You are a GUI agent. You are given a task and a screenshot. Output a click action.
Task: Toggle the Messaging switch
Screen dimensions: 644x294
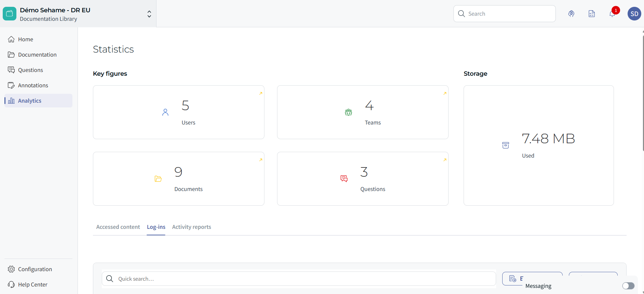[x=628, y=286]
